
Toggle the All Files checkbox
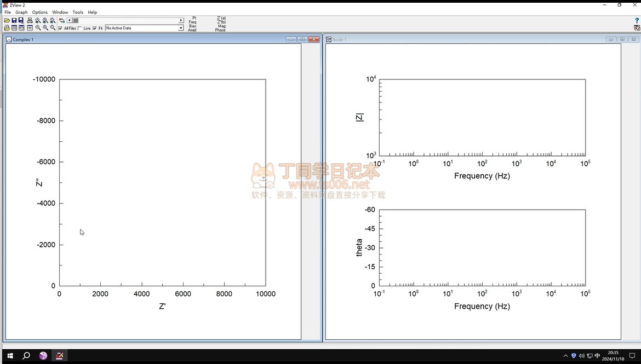tap(60, 28)
